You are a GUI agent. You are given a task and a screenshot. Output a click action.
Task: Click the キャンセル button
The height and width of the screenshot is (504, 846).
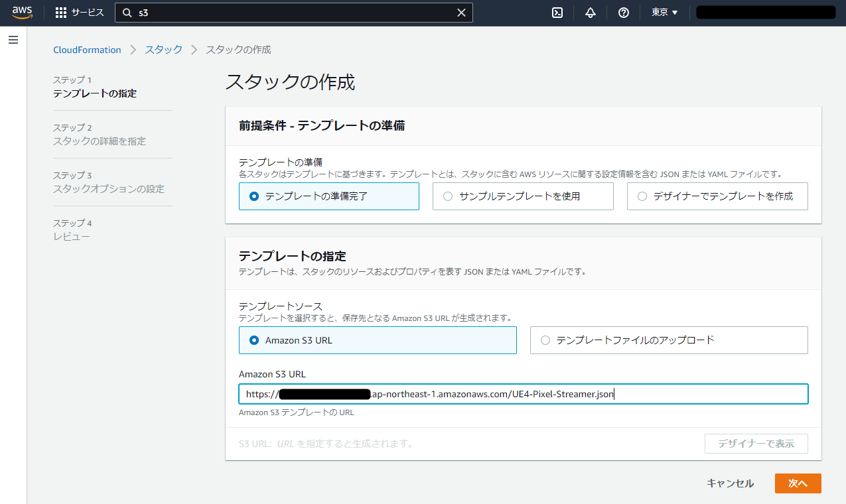point(731,483)
